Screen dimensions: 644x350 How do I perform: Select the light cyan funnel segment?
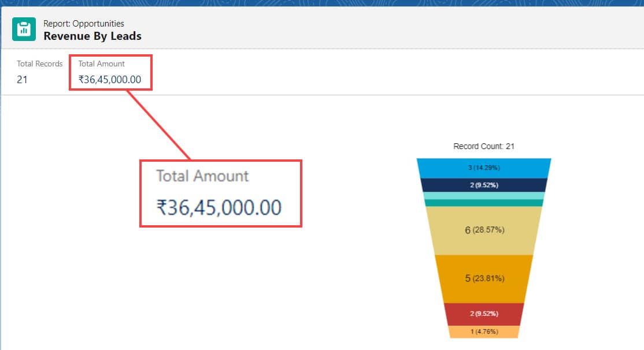click(x=484, y=196)
